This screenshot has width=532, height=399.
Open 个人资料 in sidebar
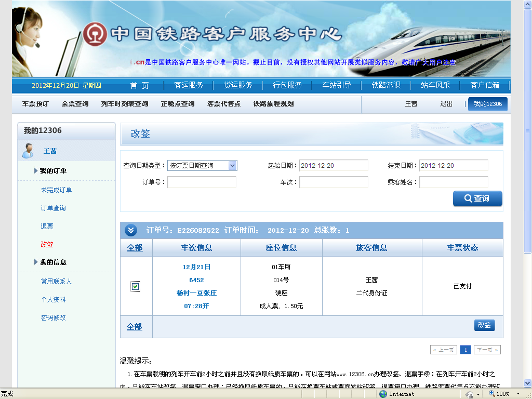(x=54, y=300)
